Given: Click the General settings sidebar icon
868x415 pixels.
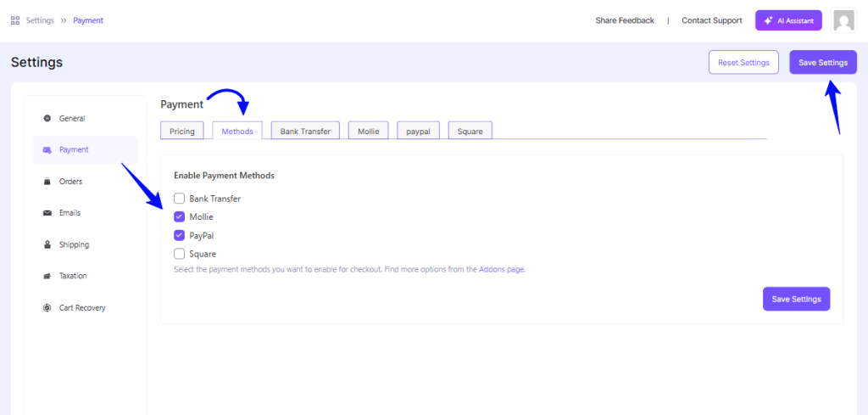Looking at the screenshot, I should point(47,118).
